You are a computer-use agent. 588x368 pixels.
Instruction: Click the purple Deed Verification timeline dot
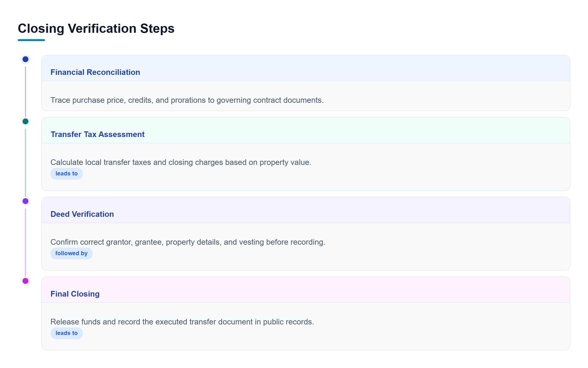(25, 201)
